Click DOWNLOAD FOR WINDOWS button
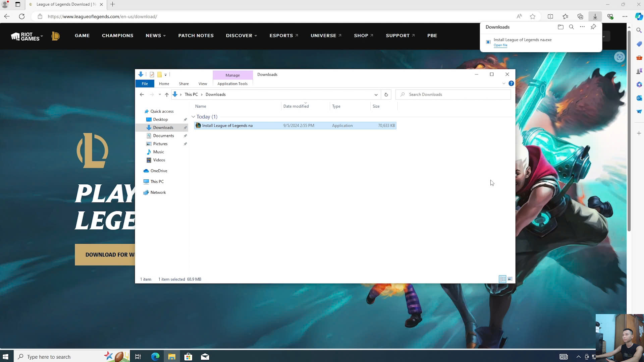644x362 pixels. [x=105, y=254]
